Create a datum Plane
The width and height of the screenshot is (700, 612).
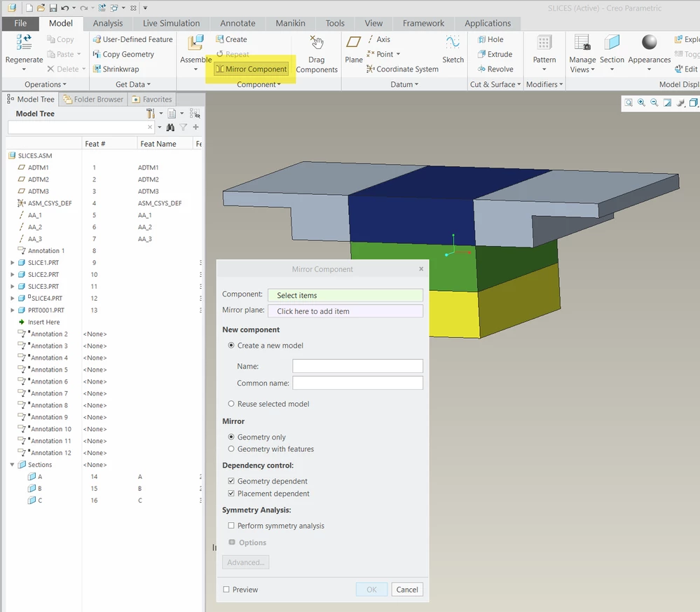click(354, 49)
